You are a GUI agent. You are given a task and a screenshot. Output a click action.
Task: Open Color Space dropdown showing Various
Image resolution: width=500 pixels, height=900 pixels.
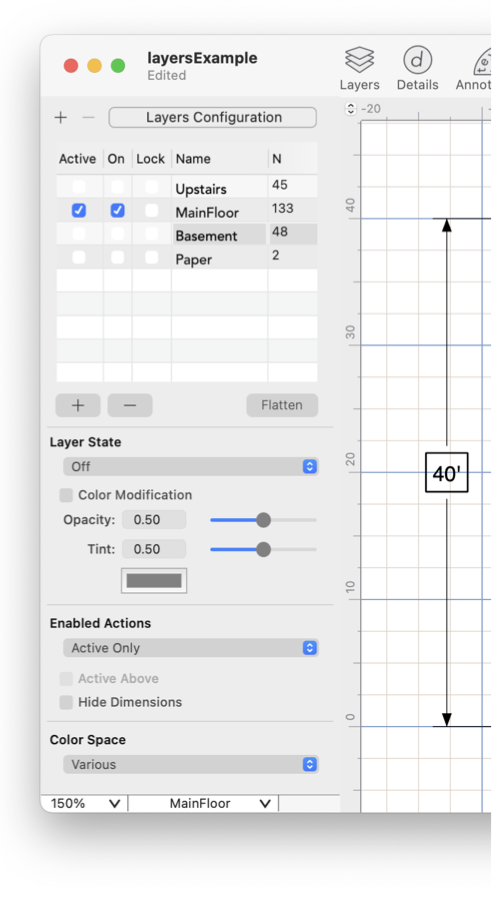pos(191,765)
